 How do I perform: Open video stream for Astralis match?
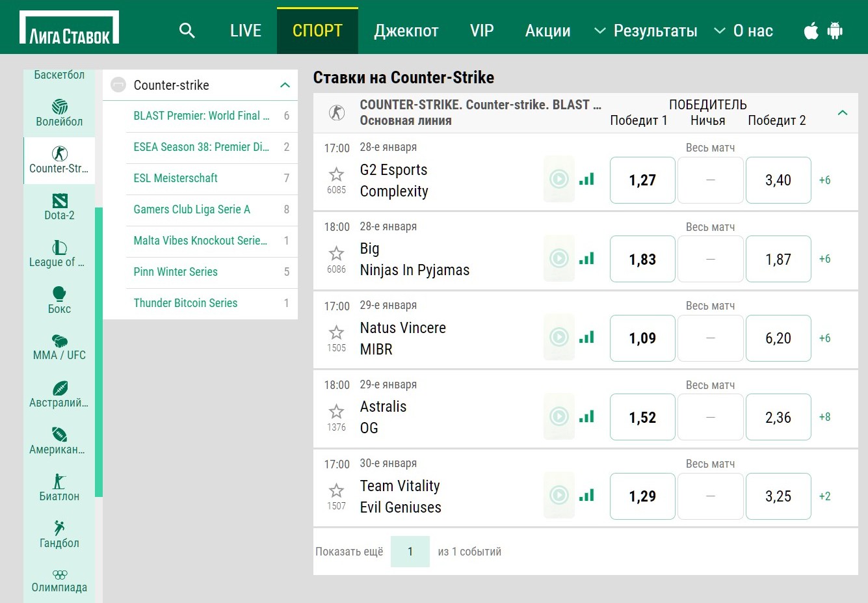point(559,416)
